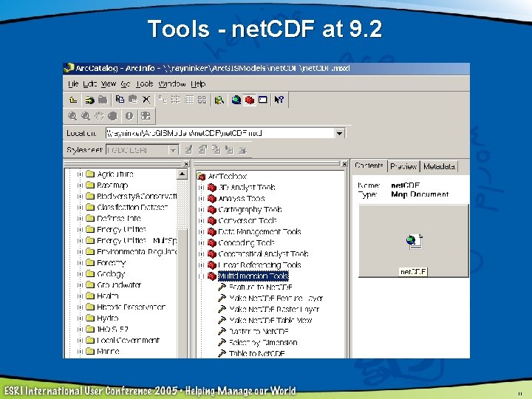Expand the Agriculture folder
Screen dimensions: 532x399
click(80, 174)
